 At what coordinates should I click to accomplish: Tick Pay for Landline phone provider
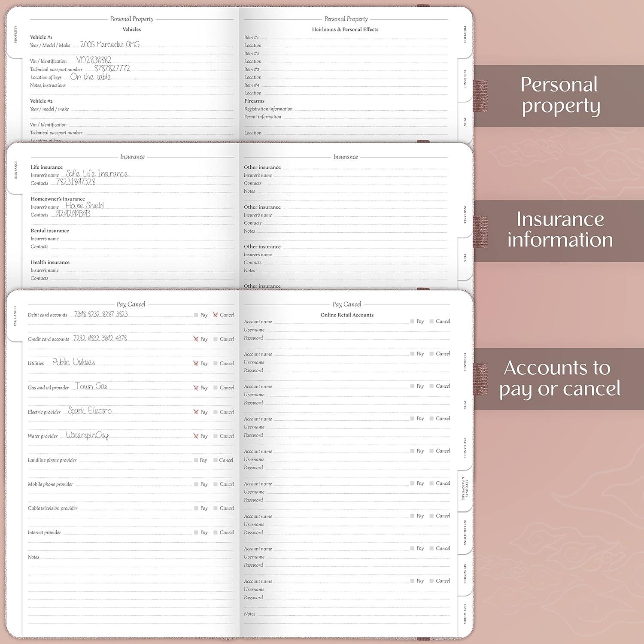[196, 460]
